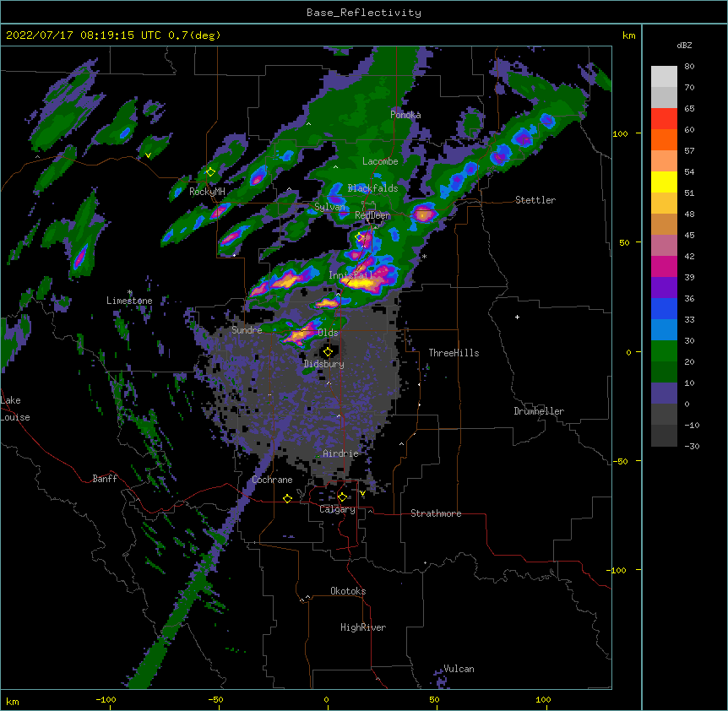This screenshot has height=711, width=728.
Task: Select the yellow diamond marker below Cochrane
Action: (x=287, y=498)
